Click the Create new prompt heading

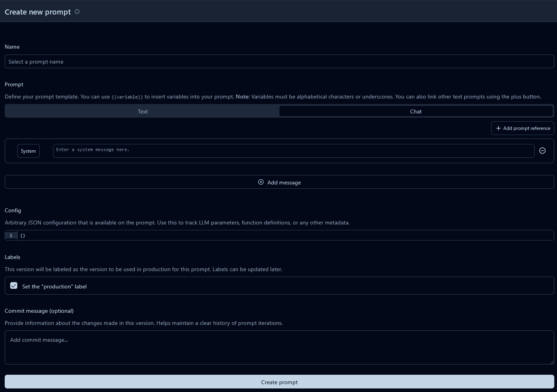(37, 12)
